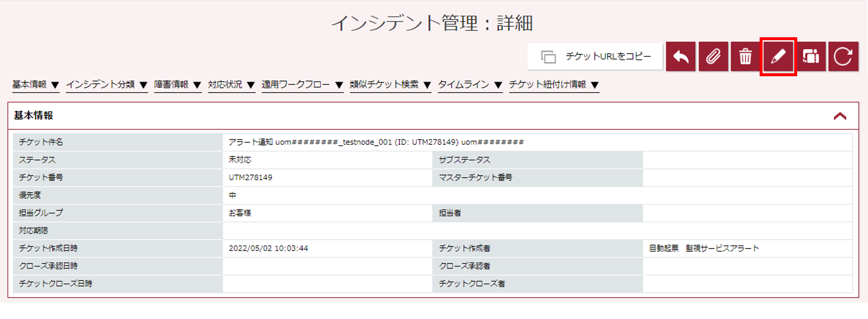Click the クローズ承認日時 label cell

click(118, 266)
